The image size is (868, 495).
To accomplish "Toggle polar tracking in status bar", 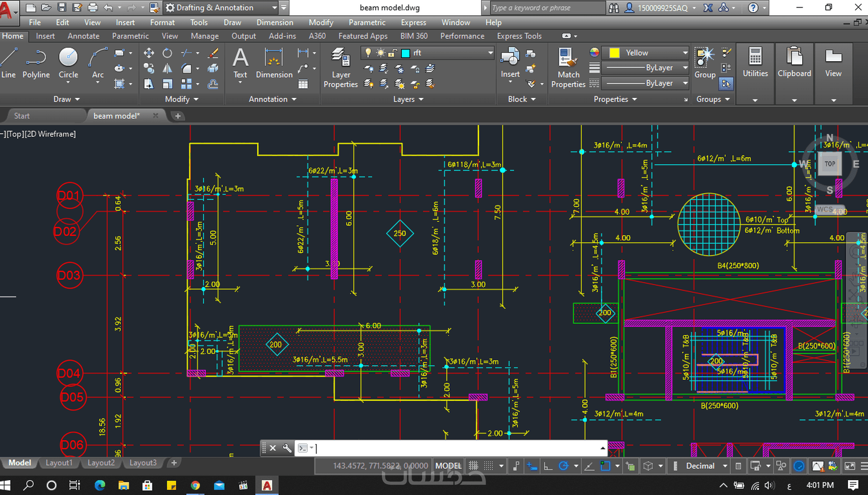I will click(x=564, y=466).
